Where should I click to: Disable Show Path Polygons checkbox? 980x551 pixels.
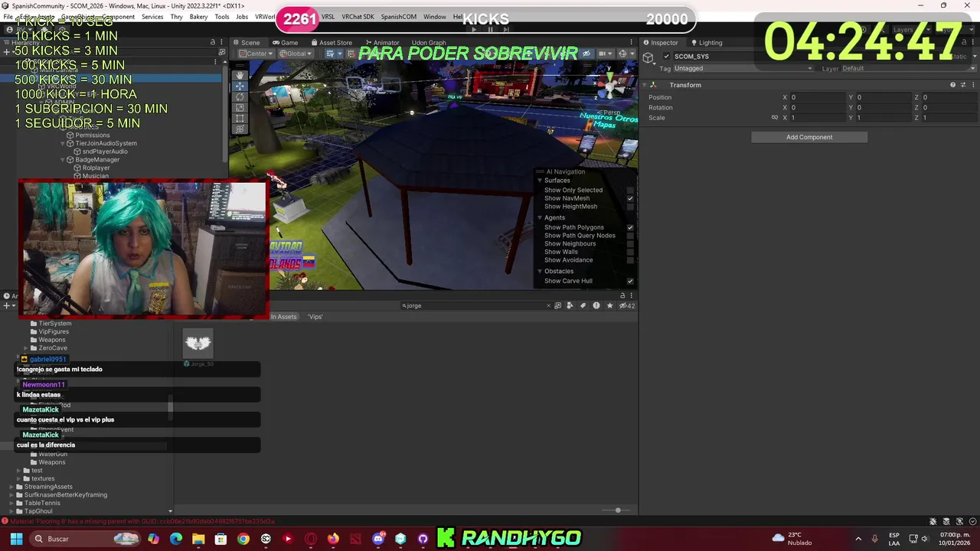pos(630,227)
